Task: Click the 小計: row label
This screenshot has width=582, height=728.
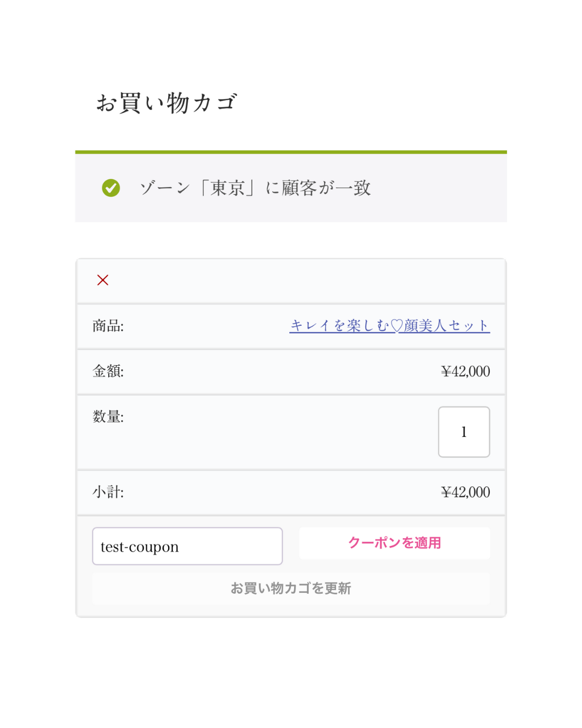Action: point(108,492)
